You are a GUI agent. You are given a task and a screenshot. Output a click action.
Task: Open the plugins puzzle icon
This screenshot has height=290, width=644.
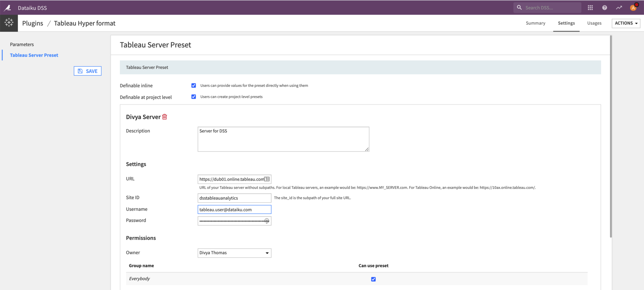tap(9, 23)
